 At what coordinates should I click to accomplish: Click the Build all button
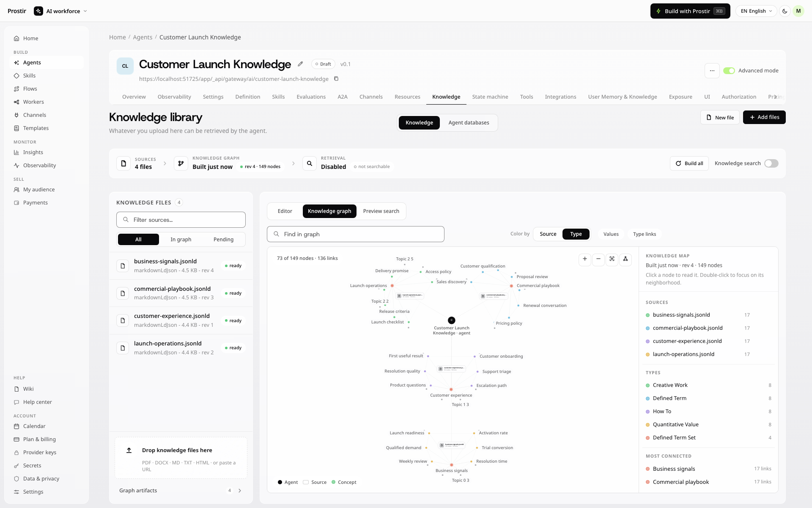point(689,163)
